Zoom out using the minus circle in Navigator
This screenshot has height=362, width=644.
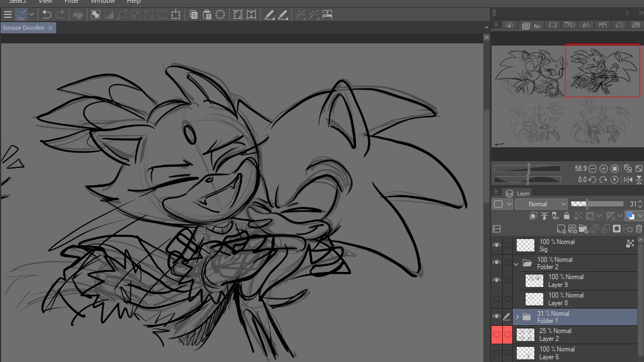pos(592,168)
